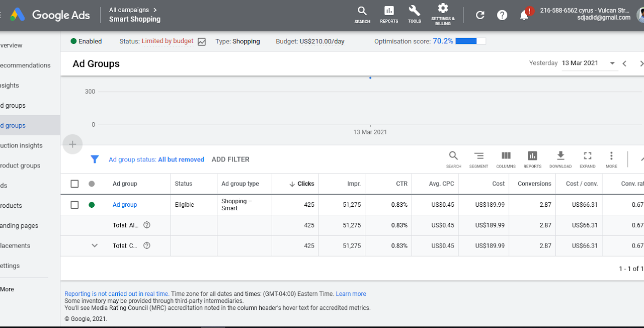This screenshot has height=328, width=644.
Task: Sort by the Conversions column header
Action: click(534, 184)
